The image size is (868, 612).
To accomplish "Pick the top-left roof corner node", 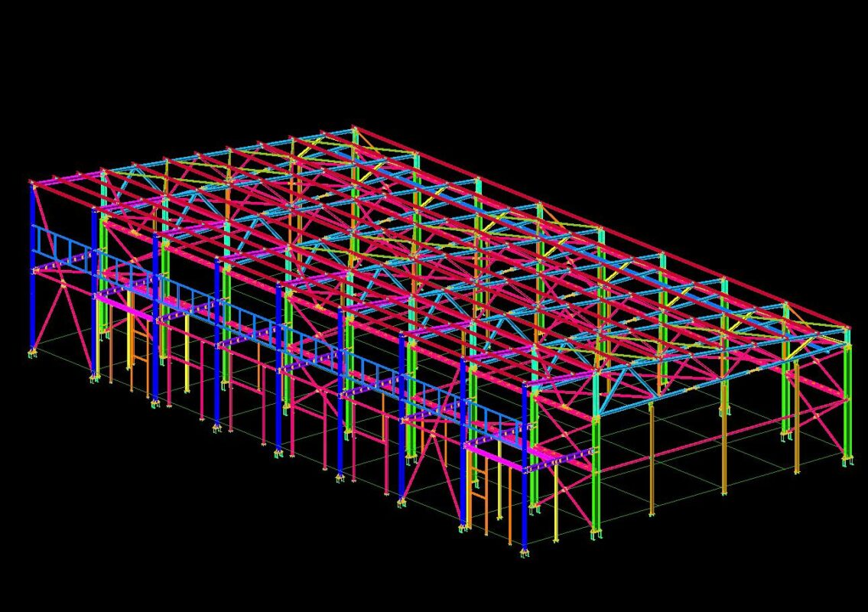I will (x=32, y=184).
